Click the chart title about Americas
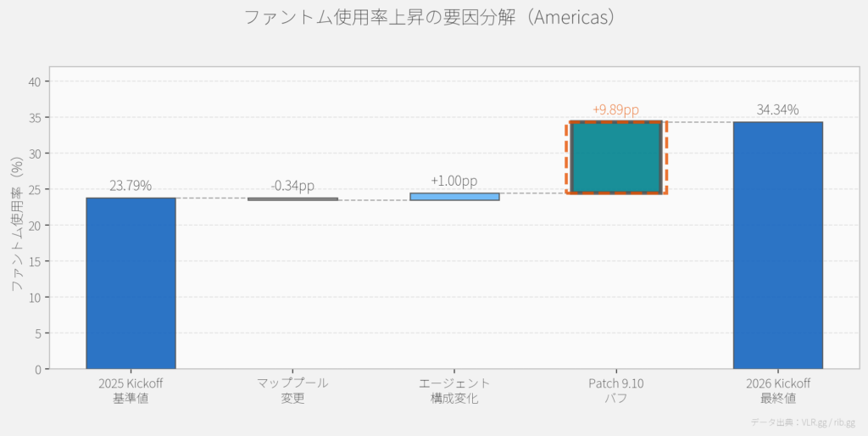The width and height of the screenshot is (868, 436). coord(429,18)
